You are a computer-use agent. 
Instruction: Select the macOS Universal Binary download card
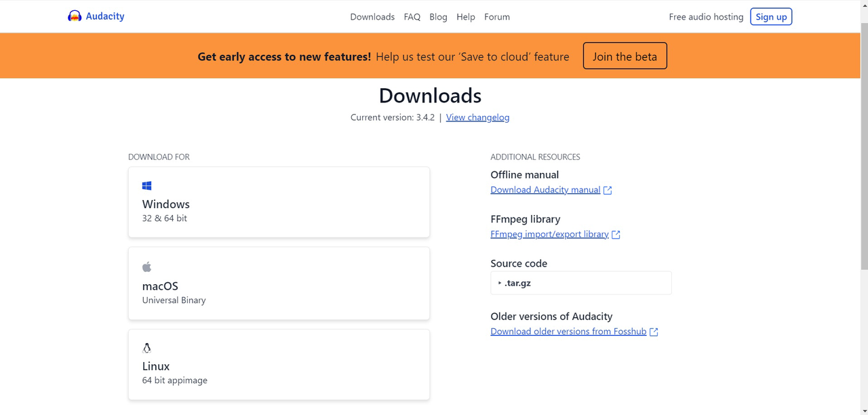click(279, 283)
